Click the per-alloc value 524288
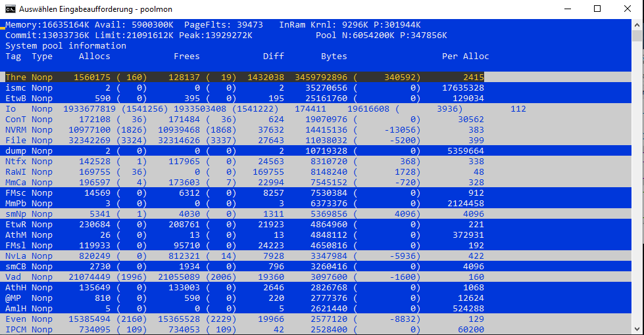This screenshot has width=644, height=335. (x=468, y=309)
